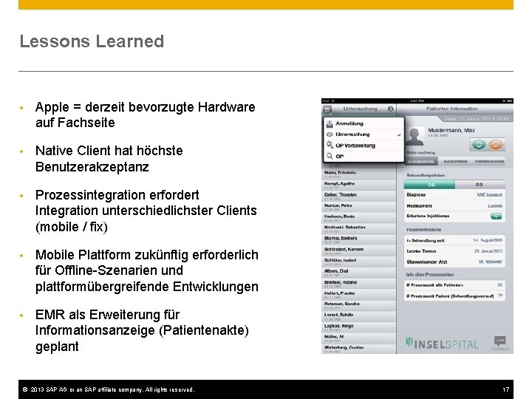Tap the In Behandlung seit row
532x399 pixels.
pyautogui.click(x=454, y=240)
